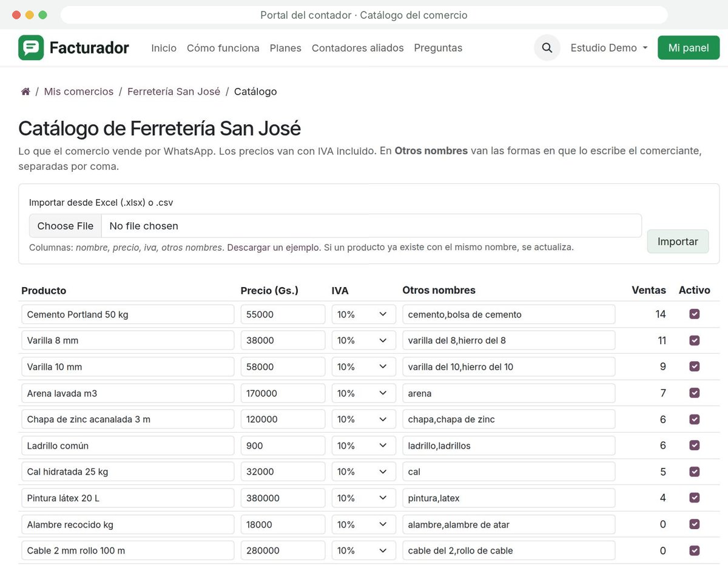Open IVA dropdown for Pintura látex
Screen dimensions: 728x565
coord(363,498)
